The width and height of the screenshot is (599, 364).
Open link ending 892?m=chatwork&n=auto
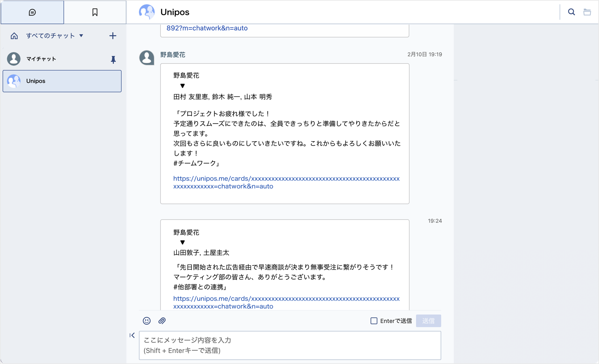207,28
